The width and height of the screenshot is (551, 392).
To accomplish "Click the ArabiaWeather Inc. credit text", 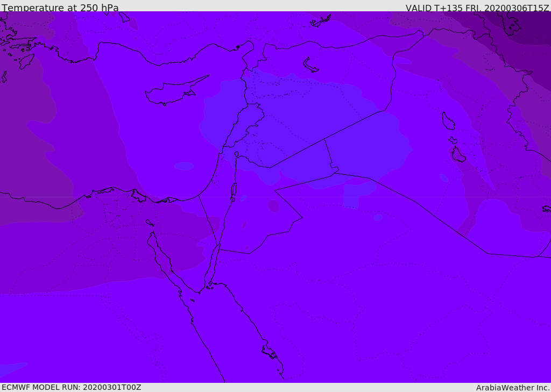I will (x=513, y=388).
